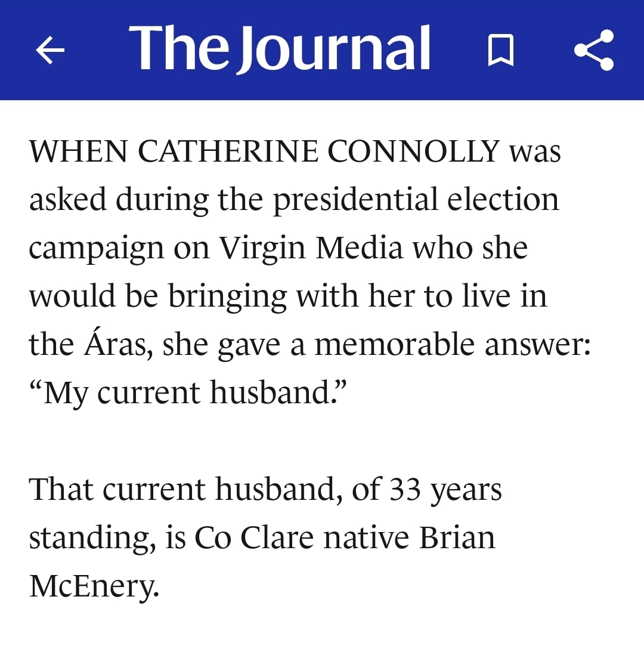The image size is (644, 646).
Task: Click the name "McEnery" in the article
Action: (93, 586)
